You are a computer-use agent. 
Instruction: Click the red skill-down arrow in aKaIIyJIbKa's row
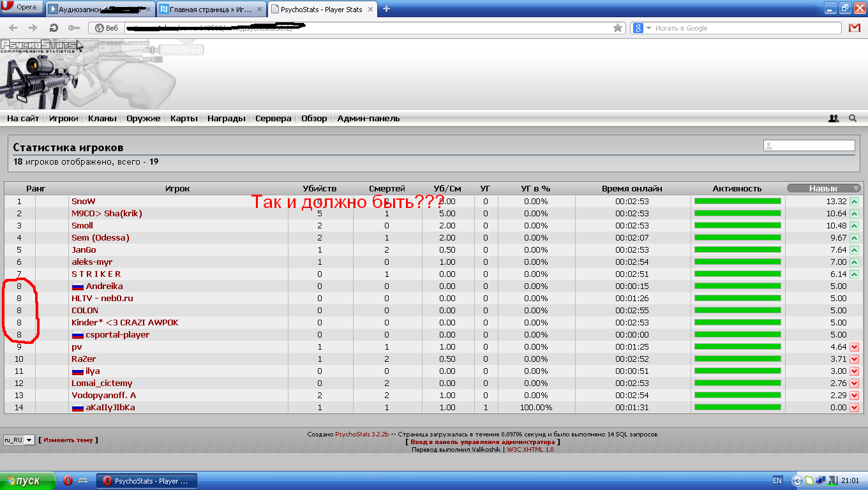pyautogui.click(x=855, y=408)
